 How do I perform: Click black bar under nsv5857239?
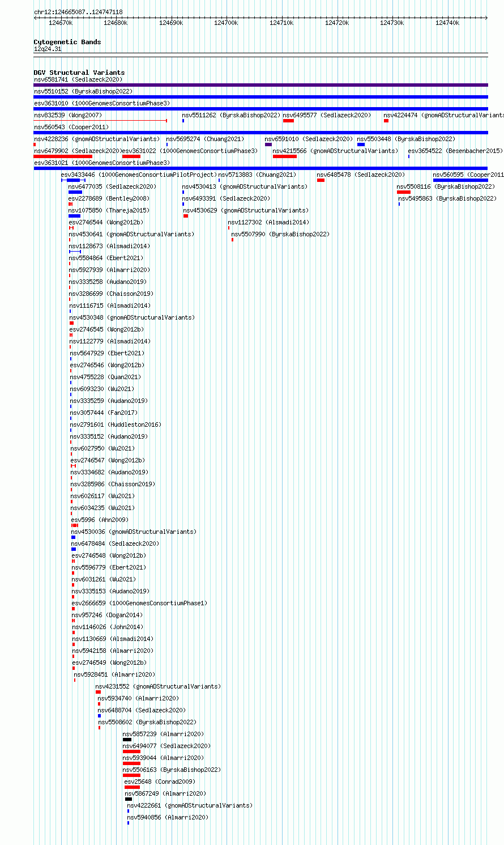pyautogui.click(x=127, y=740)
